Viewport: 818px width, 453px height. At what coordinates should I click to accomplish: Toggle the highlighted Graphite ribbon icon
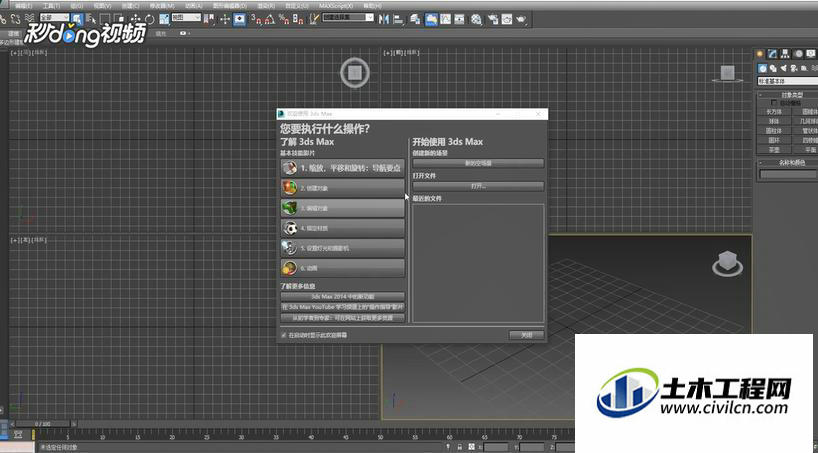431,19
